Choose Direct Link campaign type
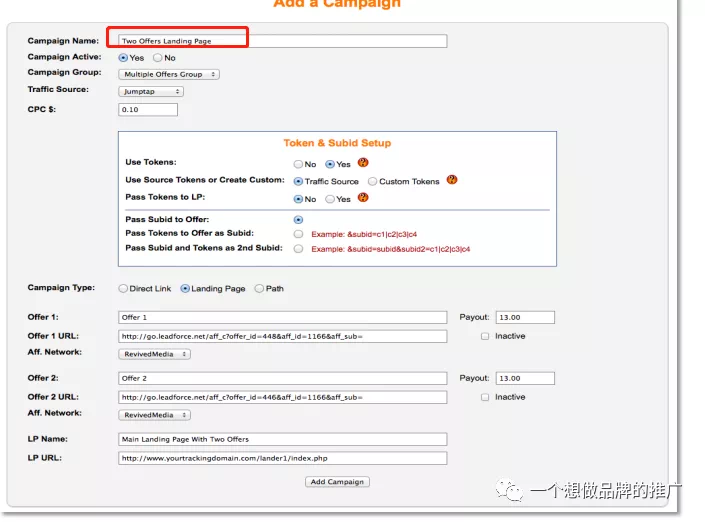Viewport: 705px width, 522px height. (x=123, y=289)
